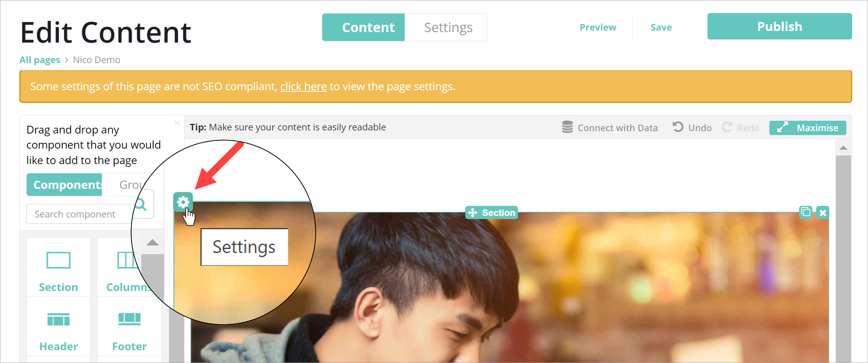Click the Connect with Data button

[x=610, y=128]
